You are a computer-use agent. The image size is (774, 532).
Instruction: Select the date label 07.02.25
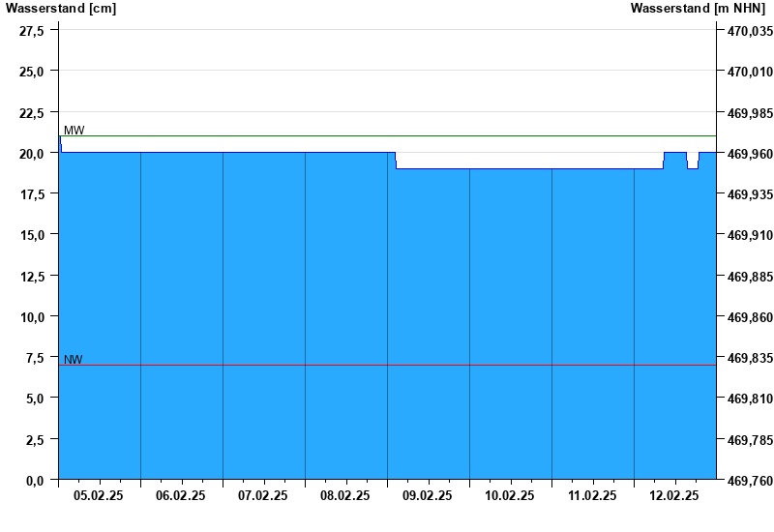click(262, 495)
